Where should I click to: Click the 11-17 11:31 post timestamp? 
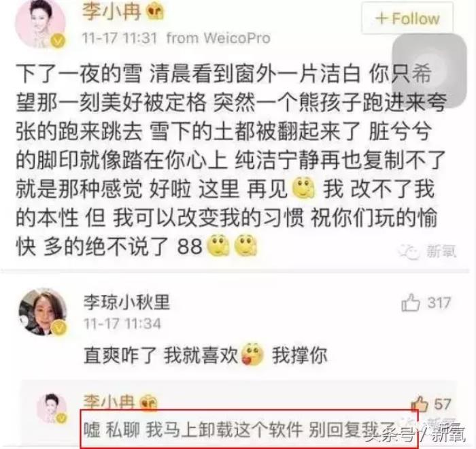(x=120, y=39)
